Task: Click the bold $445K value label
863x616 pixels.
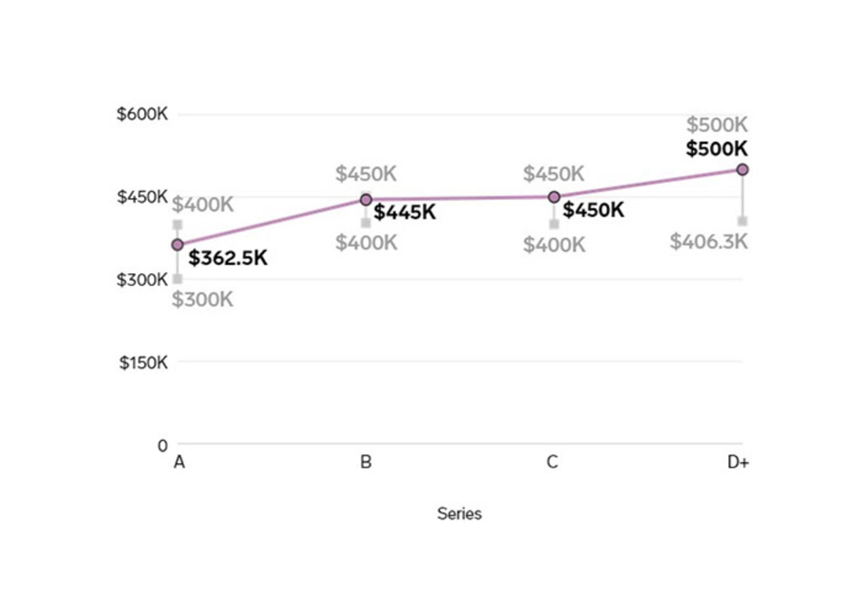Action: (x=405, y=212)
